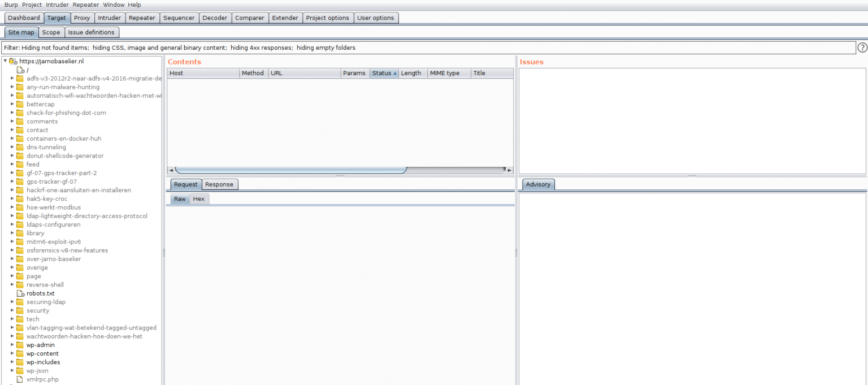
Task: Click the wp-includes folder icon
Action: click(20, 362)
